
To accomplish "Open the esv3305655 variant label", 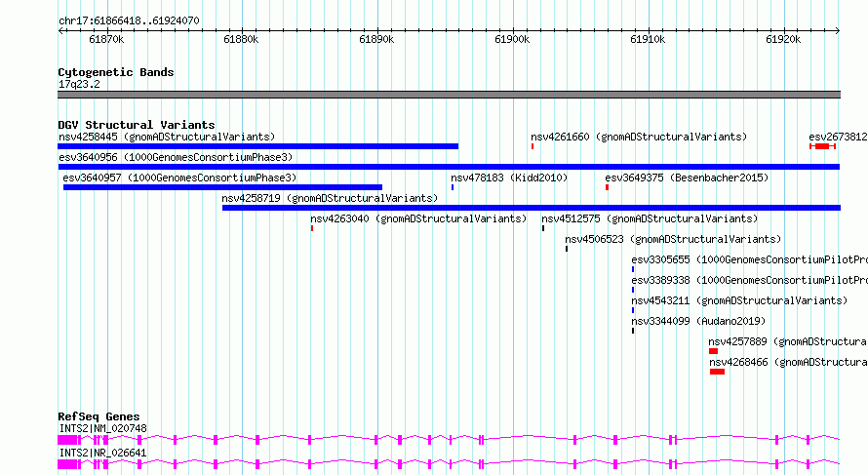I will point(749,259).
